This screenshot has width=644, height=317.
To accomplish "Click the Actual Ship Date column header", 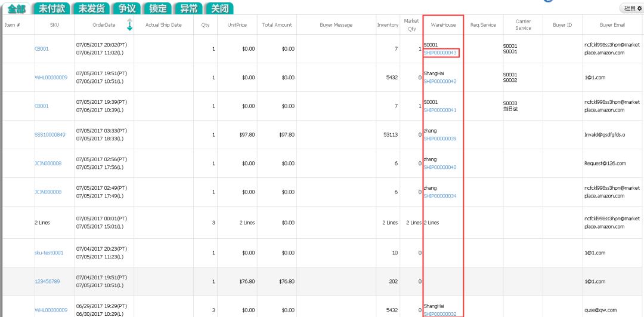I will click(x=163, y=24).
